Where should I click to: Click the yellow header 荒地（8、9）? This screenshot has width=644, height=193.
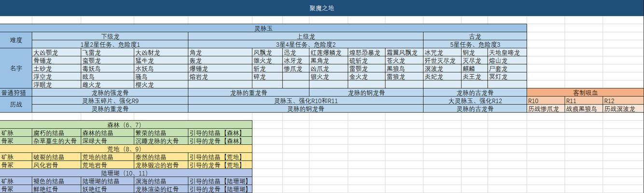coord(126,149)
